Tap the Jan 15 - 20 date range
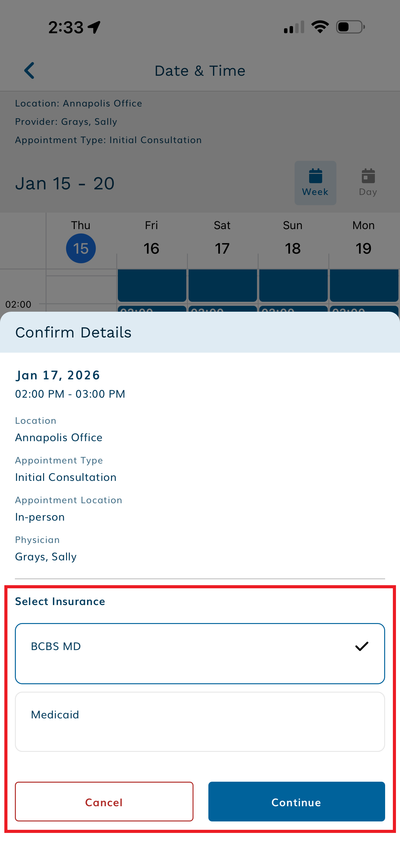The image size is (400, 868). click(65, 184)
